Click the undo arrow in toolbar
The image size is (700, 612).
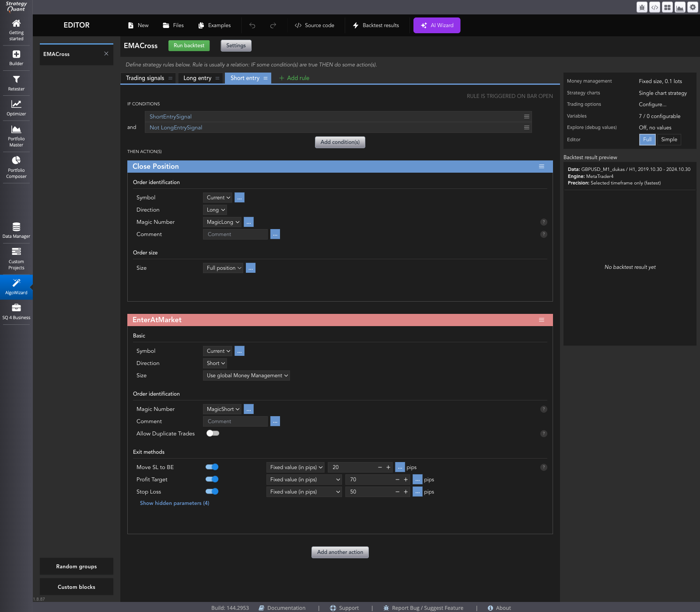pos(252,25)
